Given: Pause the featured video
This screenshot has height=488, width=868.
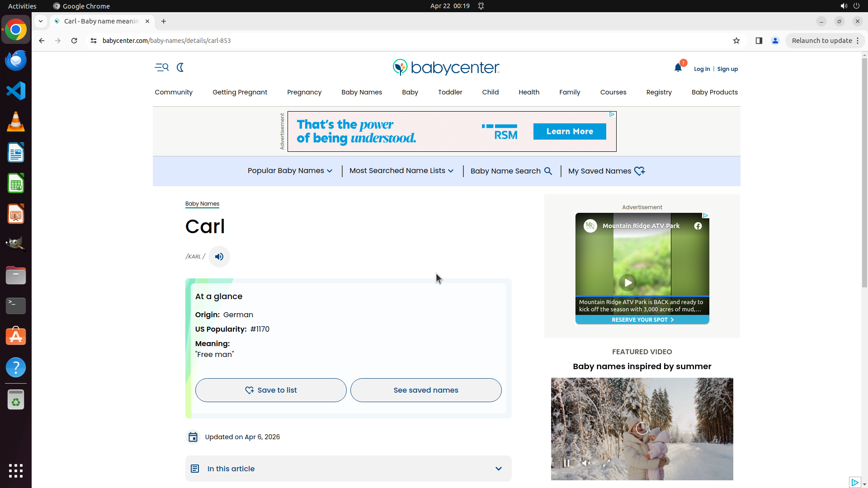Looking at the screenshot, I should coord(566,463).
